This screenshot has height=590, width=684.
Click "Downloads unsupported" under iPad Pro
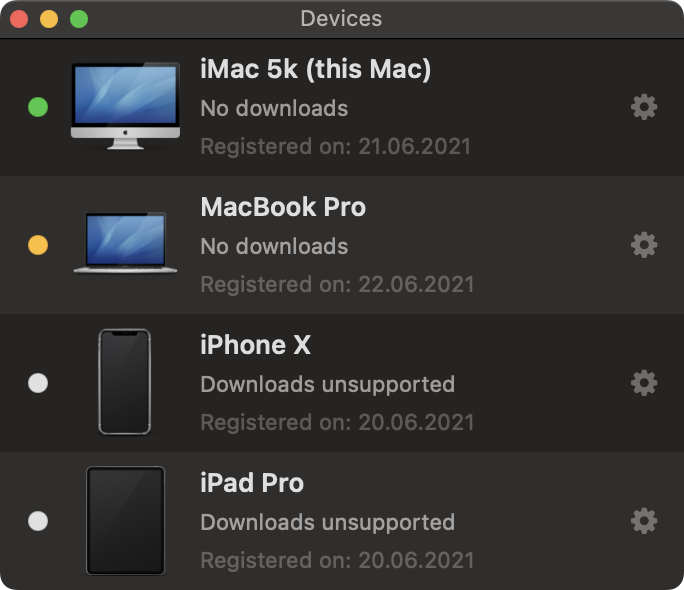point(328,522)
